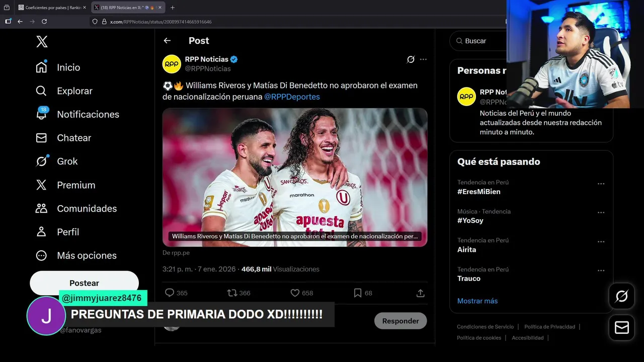Viewport: 644px width, 362px height.
Task: Go back using the Post arrow
Action: point(167,41)
